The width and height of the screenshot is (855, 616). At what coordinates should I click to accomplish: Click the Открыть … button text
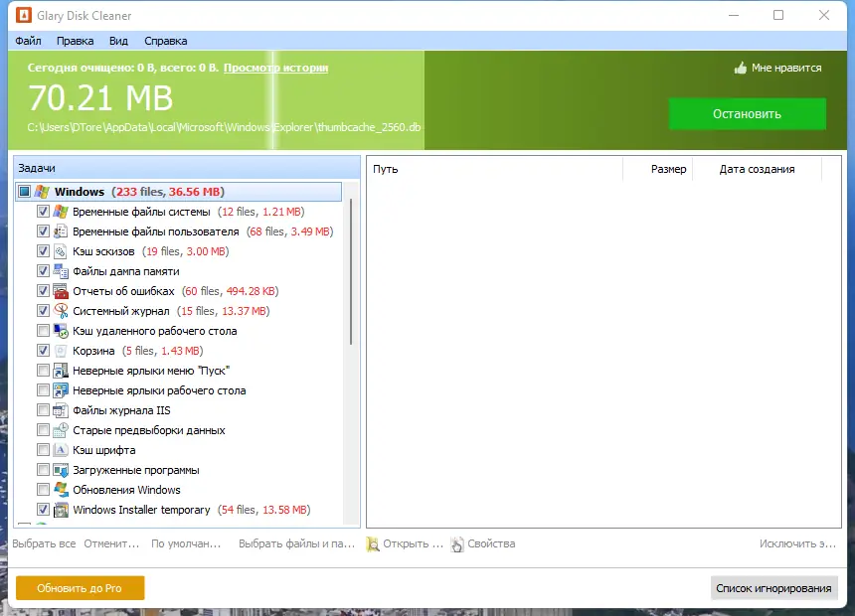(414, 544)
